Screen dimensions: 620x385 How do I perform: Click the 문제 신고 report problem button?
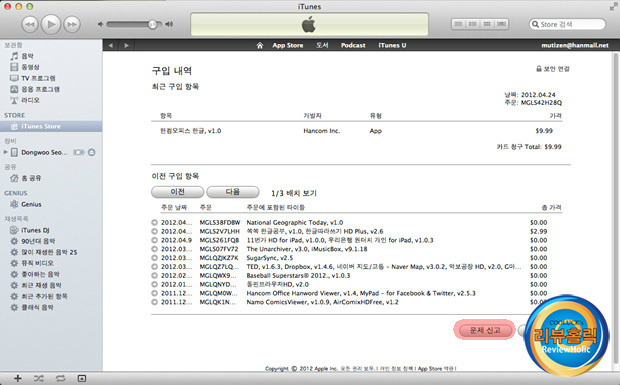pos(485,330)
